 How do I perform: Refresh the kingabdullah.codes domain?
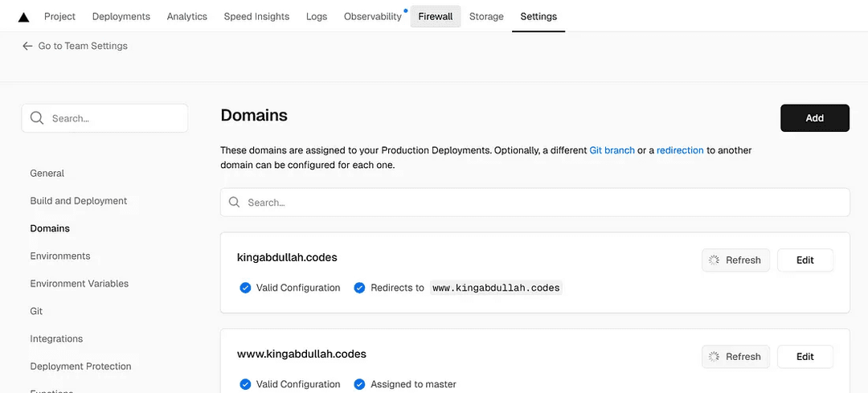coord(735,260)
